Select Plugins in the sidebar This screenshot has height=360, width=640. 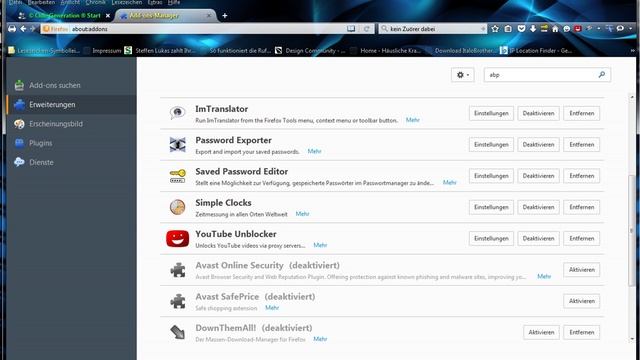(x=71, y=143)
